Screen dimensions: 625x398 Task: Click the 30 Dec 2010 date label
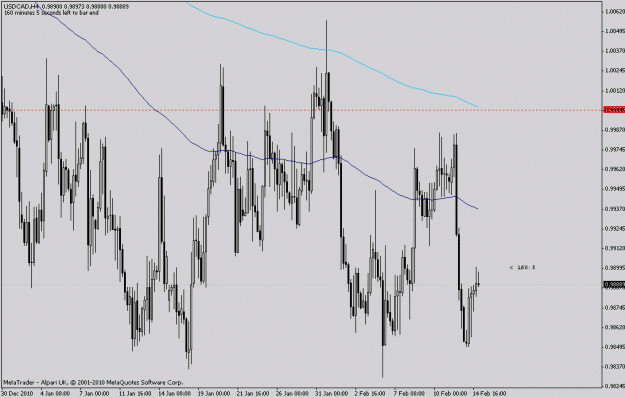[x=17, y=394]
